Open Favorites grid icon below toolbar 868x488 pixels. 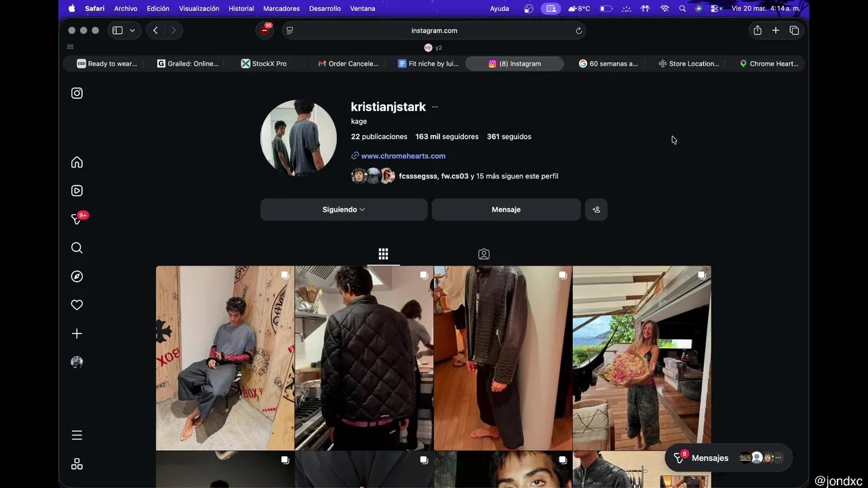(x=70, y=47)
